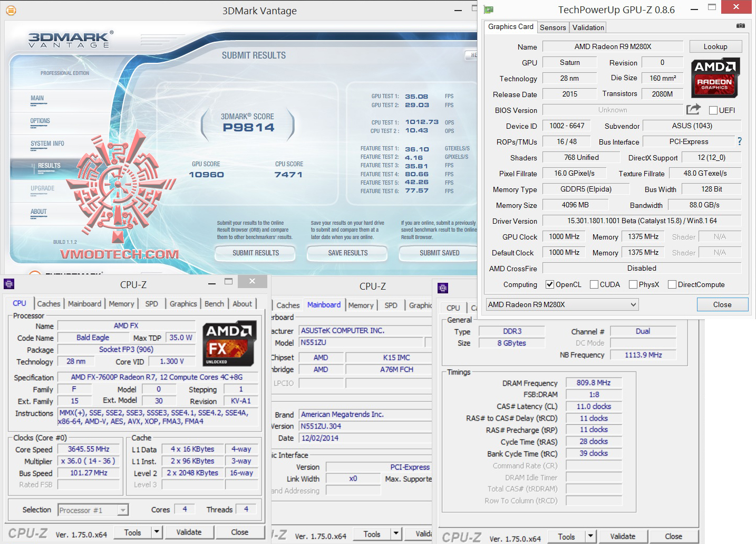Screen dimensions: 756x544
Task: Click the AMD Radeon Graphics logo
Action: tap(715, 78)
